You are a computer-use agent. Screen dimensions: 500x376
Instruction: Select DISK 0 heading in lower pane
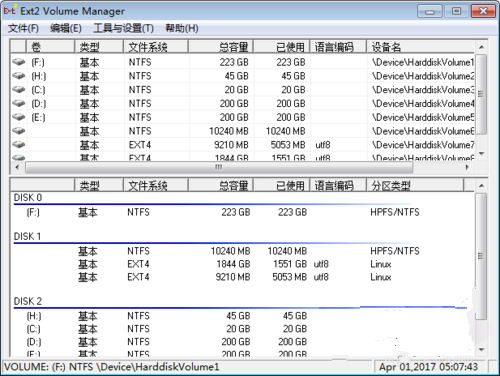click(28, 198)
